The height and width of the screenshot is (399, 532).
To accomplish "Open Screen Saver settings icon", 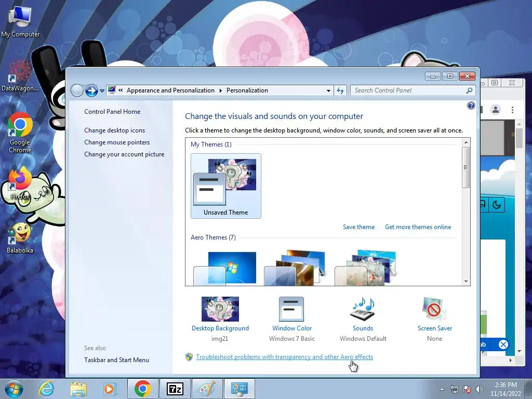I will pyautogui.click(x=435, y=309).
